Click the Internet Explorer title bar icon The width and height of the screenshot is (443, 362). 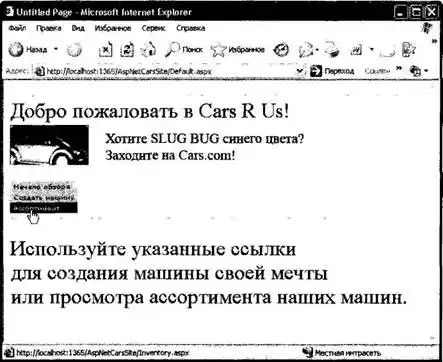tap(9, 12)
